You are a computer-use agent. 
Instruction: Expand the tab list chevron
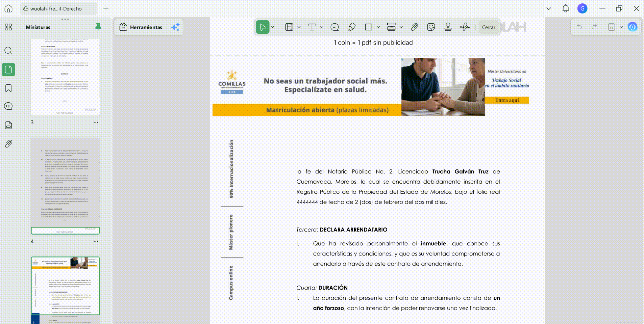549,8
